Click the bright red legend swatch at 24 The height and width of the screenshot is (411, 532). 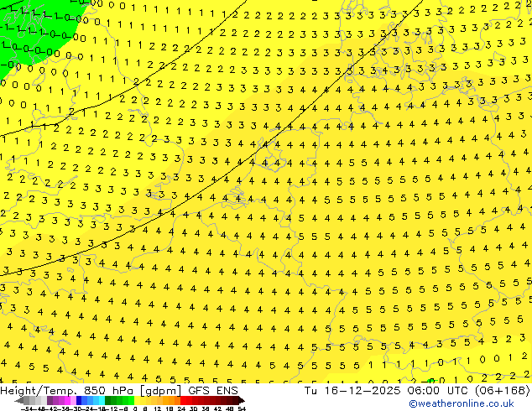click(183, 400)
